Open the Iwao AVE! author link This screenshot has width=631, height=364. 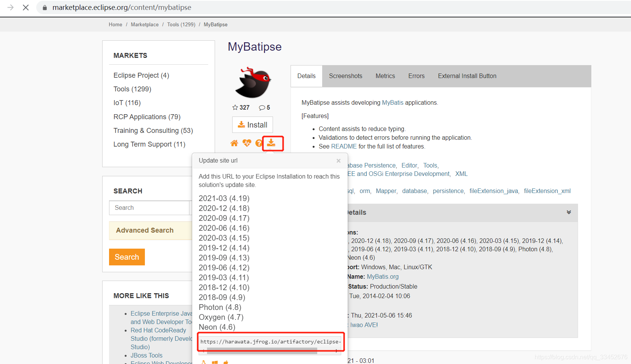[364, 325]
